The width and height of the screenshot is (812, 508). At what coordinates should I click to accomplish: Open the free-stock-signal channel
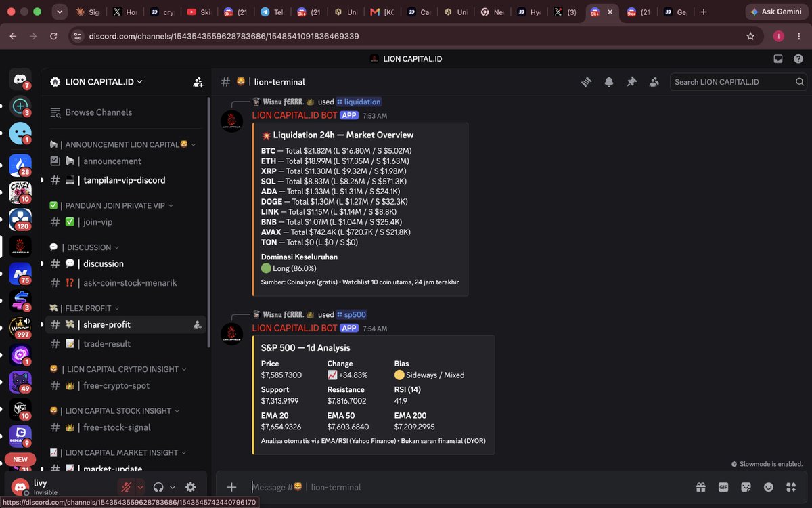click(126, 427)
